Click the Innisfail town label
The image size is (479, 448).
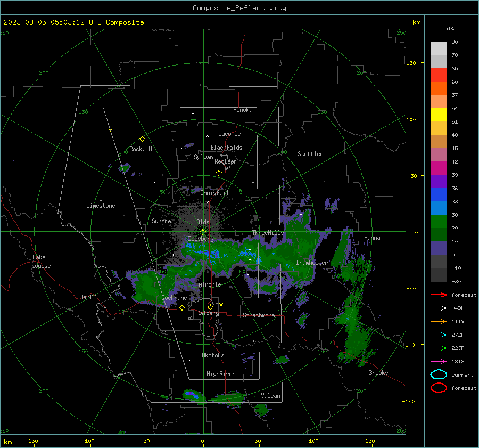(x=214, y=193)
